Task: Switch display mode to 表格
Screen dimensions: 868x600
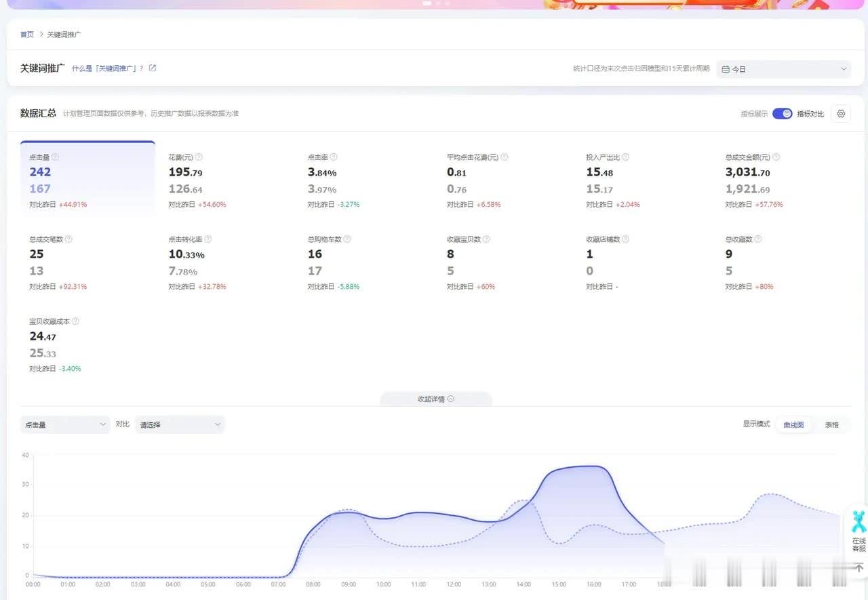Action: point(832,424)
